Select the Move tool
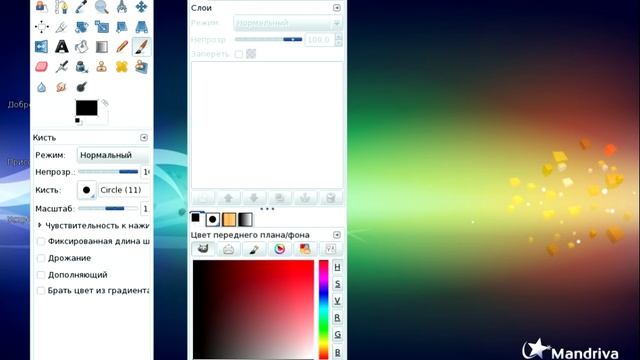Viewport: 640px width, 360px height. coord(141,7)
